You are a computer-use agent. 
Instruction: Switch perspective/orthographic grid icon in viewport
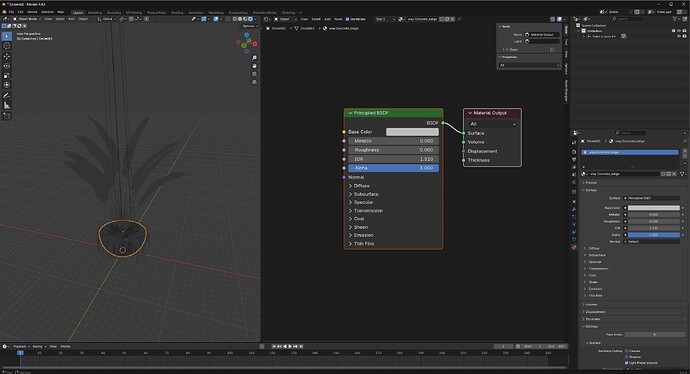click(254, 82)
